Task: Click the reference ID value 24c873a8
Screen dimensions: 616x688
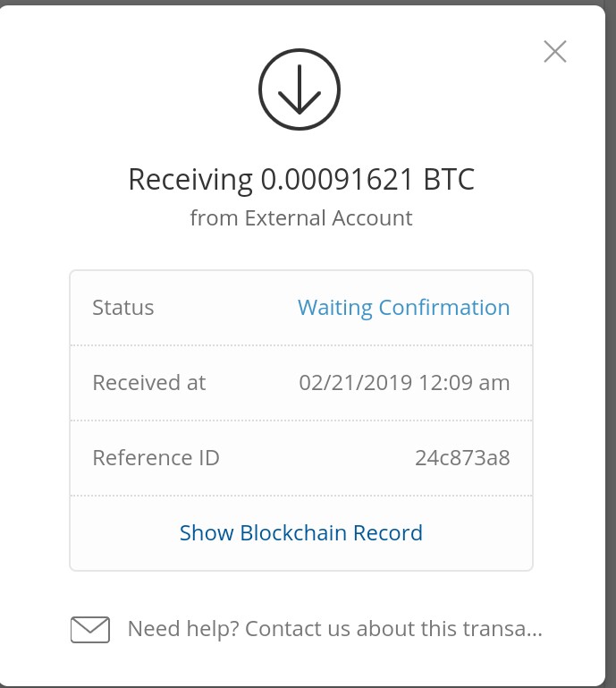Action: click(x=462, y=458)
